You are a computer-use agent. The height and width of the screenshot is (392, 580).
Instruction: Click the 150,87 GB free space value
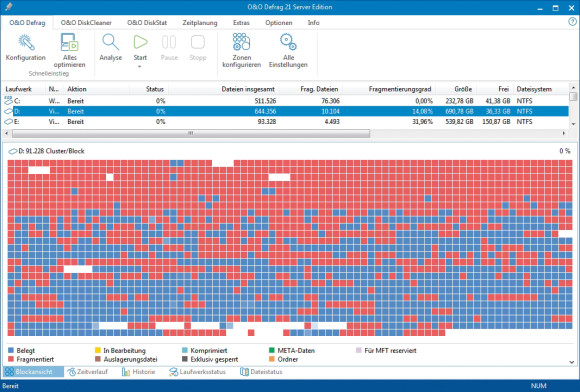point(496,121)
